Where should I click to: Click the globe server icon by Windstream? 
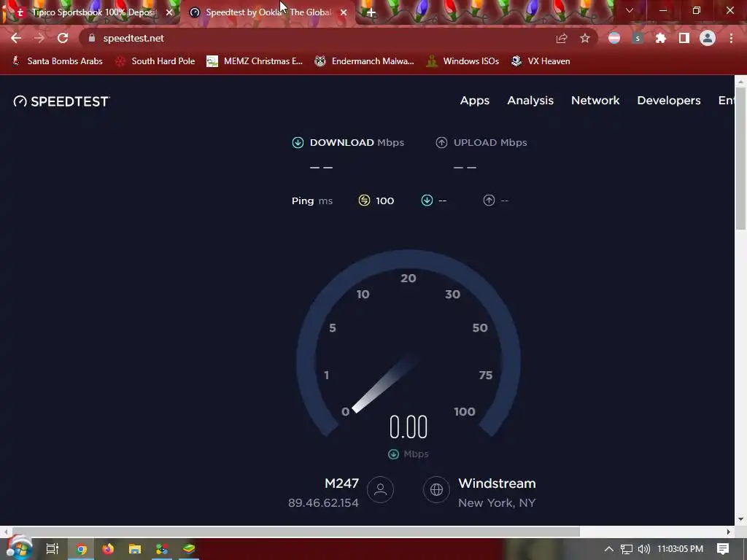click(x=436, y=489)
